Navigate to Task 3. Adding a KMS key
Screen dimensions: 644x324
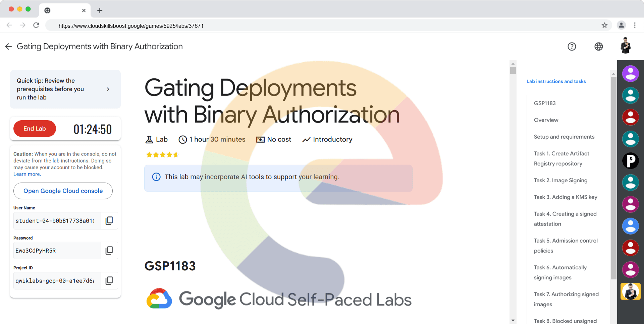point(565,197)
